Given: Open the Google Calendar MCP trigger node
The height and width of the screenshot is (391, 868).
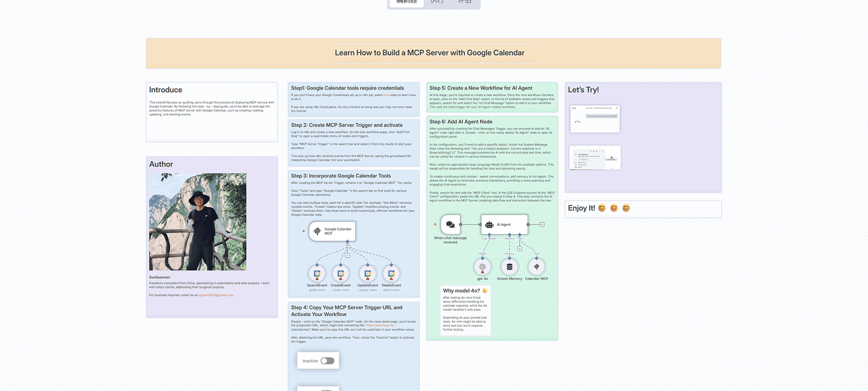Looking at the screenshot, I should pos(332,231).
